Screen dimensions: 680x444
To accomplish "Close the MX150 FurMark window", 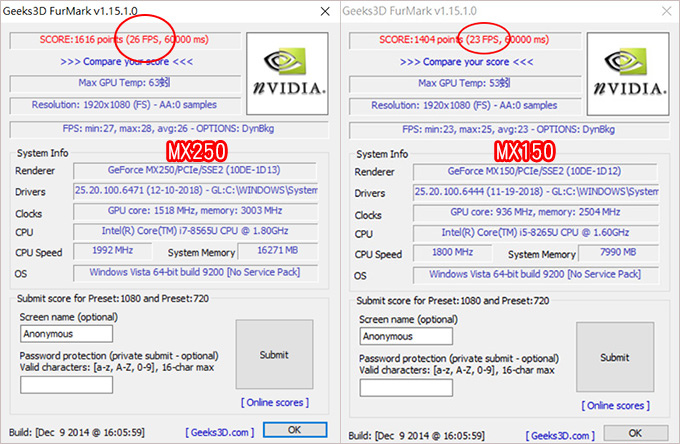I will click(x=667, y=11).
